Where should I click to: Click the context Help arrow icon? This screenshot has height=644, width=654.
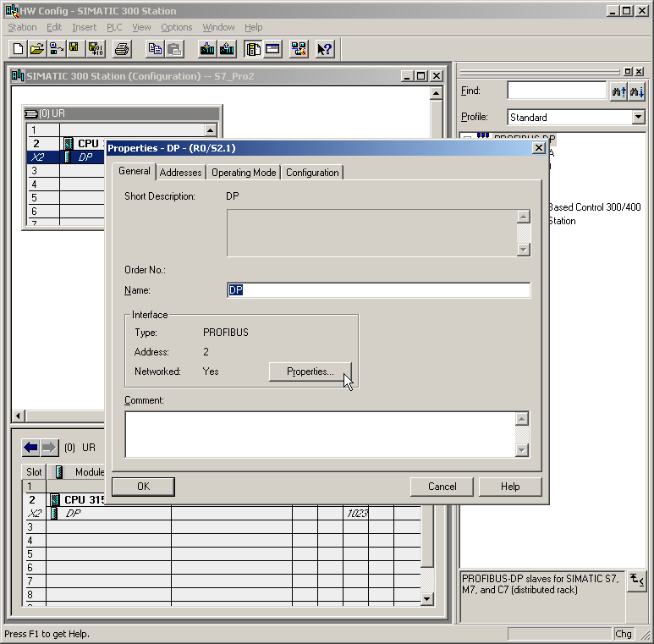[x=325, y=49]
